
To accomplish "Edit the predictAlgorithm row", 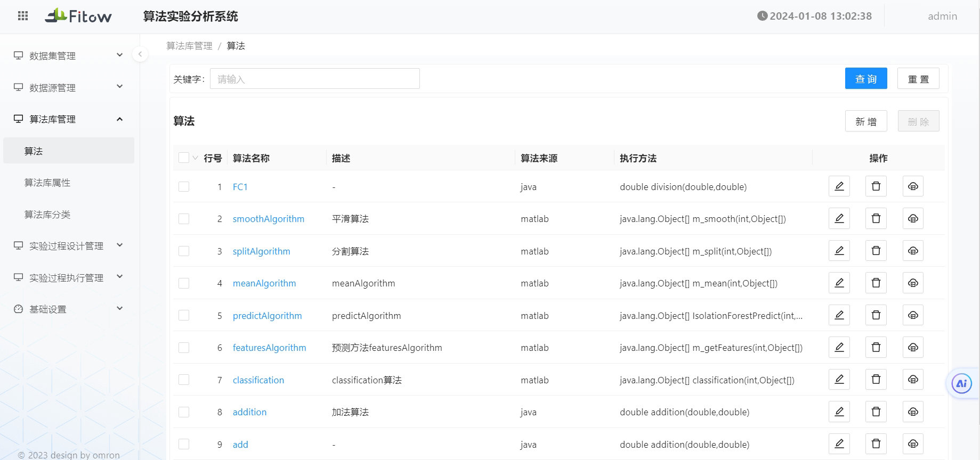I will pos(839,315).
